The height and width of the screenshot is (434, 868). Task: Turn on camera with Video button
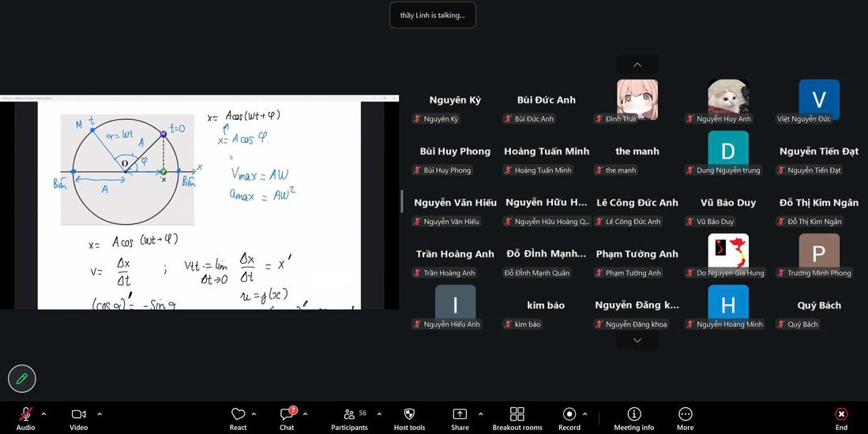(x=79, y=418)
